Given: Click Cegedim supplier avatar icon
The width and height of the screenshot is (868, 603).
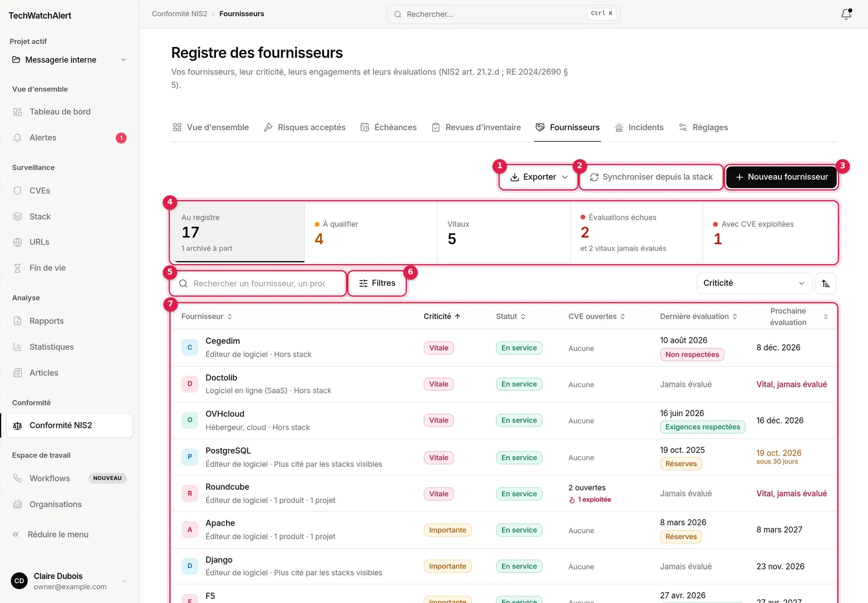Looking at the screenshot, I should point(190,347).
